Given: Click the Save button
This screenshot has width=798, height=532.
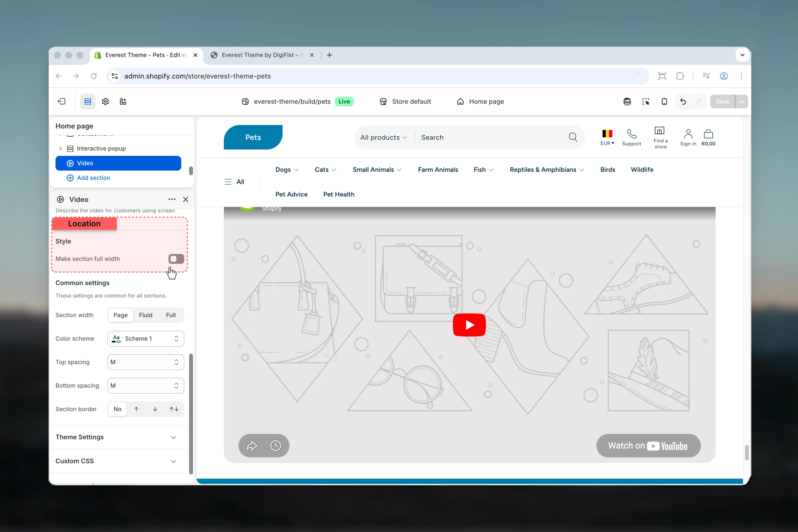Looking at the screenshot, I should [x=722, y=101].
